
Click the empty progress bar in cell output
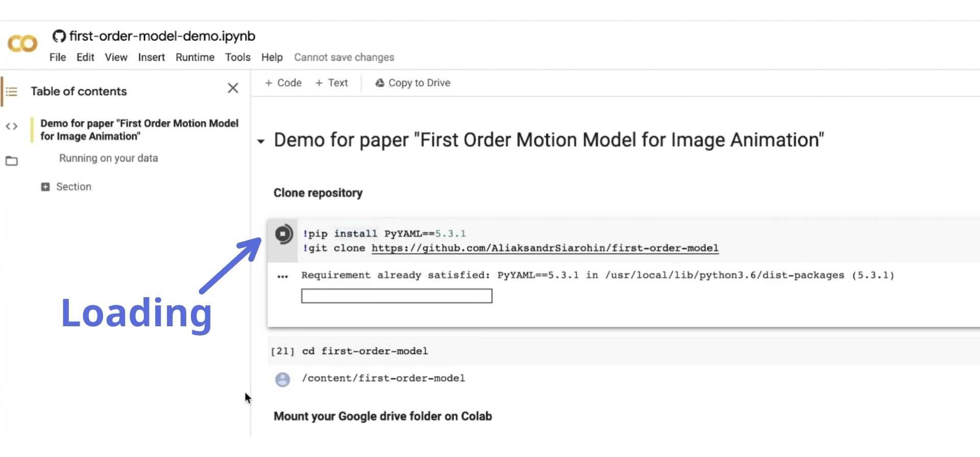pyautogui.click(x=397, y=296)
